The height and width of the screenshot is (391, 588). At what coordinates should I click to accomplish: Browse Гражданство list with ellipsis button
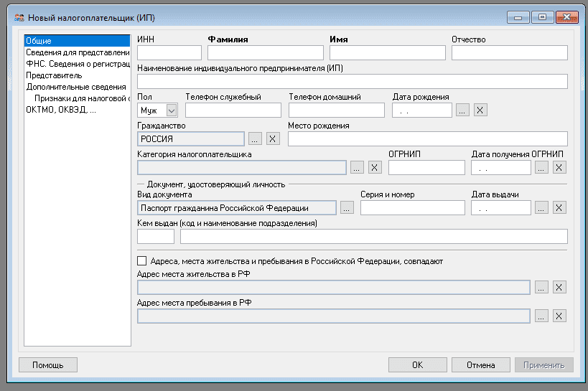(x=256, y=138)
